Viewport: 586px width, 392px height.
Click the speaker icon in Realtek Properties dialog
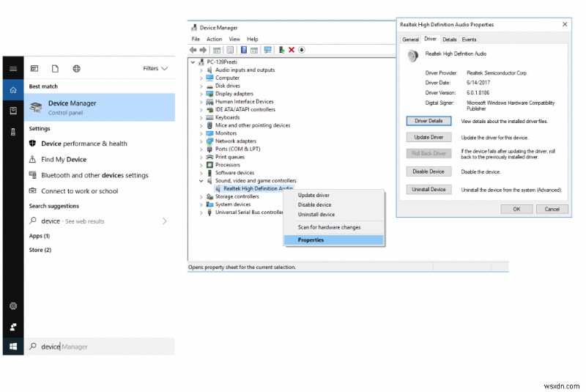pos(412,56)
